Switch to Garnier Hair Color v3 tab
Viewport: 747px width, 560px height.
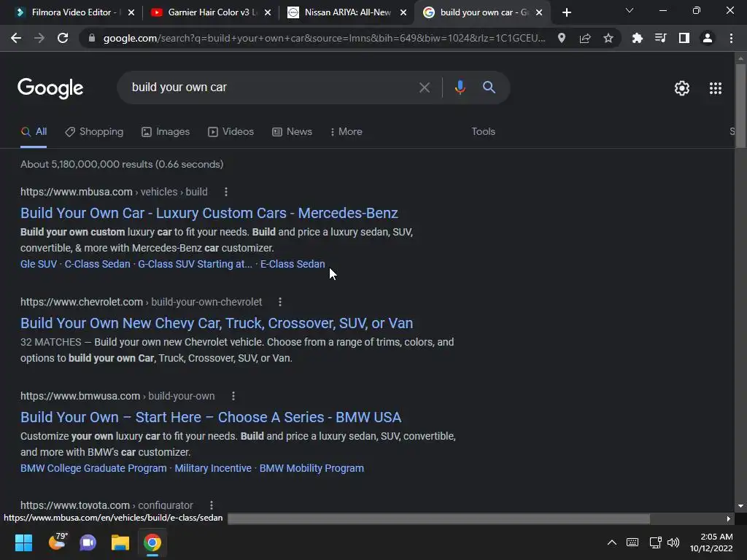208,12
